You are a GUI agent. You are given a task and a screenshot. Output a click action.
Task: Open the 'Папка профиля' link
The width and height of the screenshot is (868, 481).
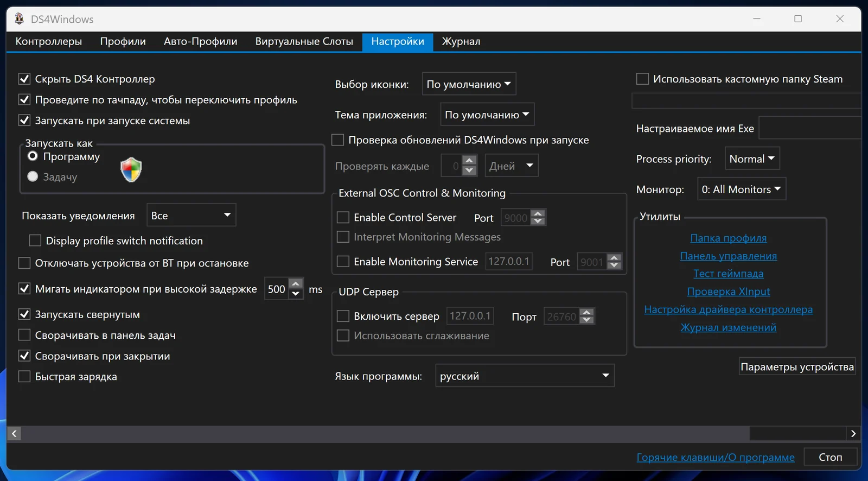[729, 238]
